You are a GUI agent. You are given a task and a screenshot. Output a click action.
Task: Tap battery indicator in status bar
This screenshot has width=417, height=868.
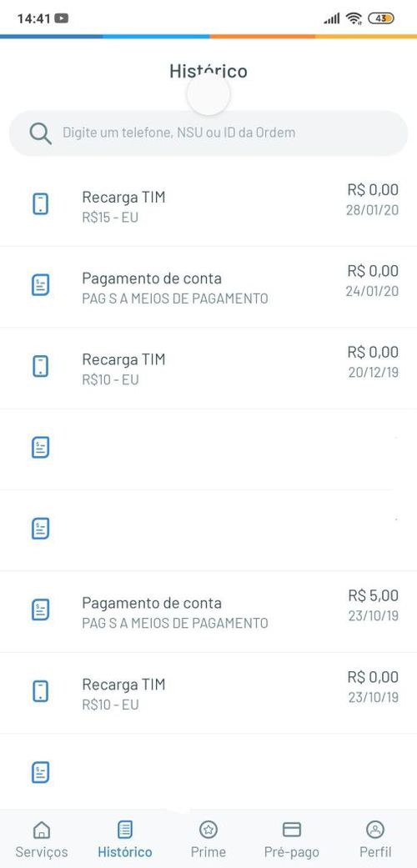[381, 18]
